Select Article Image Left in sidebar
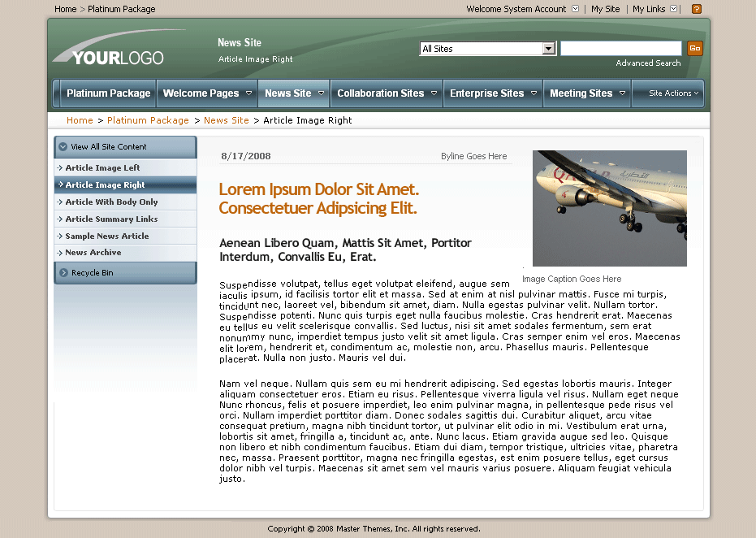Screen dimensions: 756x538 tap(102, 168)
